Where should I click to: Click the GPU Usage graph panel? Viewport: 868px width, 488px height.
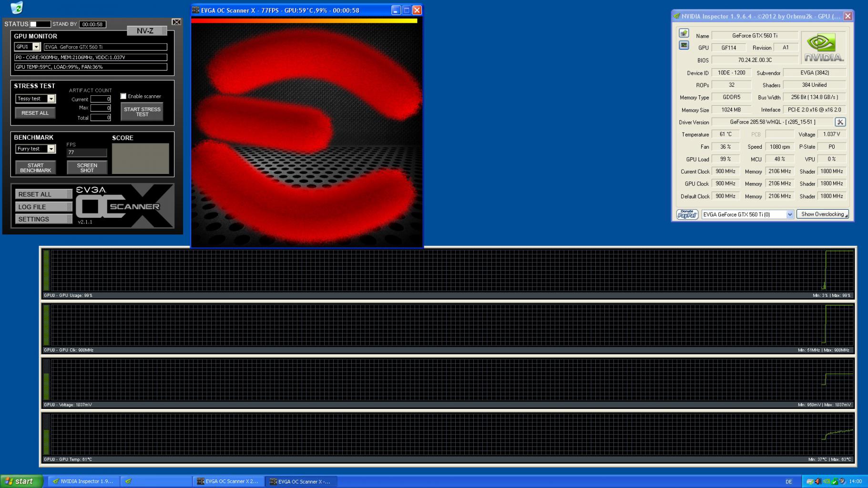point(448,273)
